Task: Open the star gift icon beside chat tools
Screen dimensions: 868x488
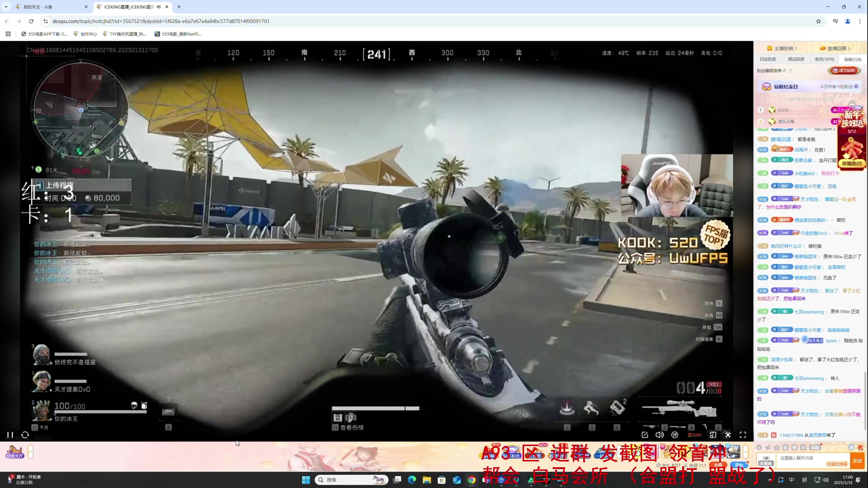Action: pyautogui.click(x=860, y=447)
